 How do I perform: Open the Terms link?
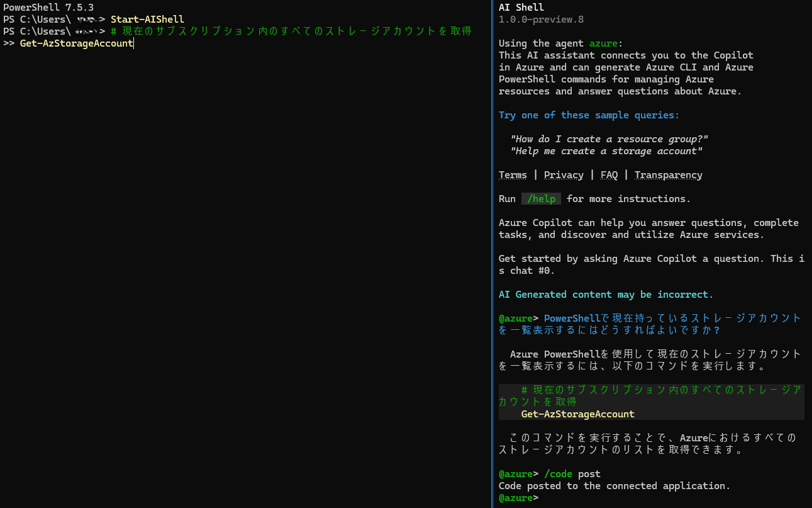click(x=513, y=175)
